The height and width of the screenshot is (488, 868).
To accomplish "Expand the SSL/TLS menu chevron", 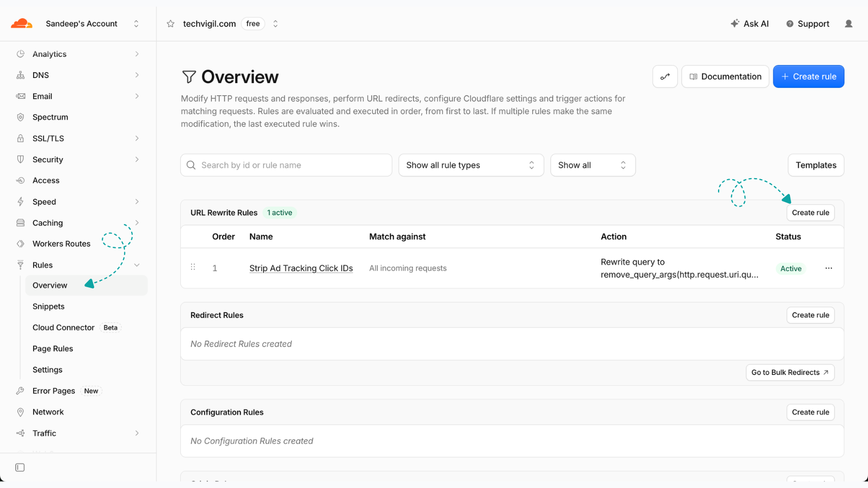I will [x=137, y=138].
